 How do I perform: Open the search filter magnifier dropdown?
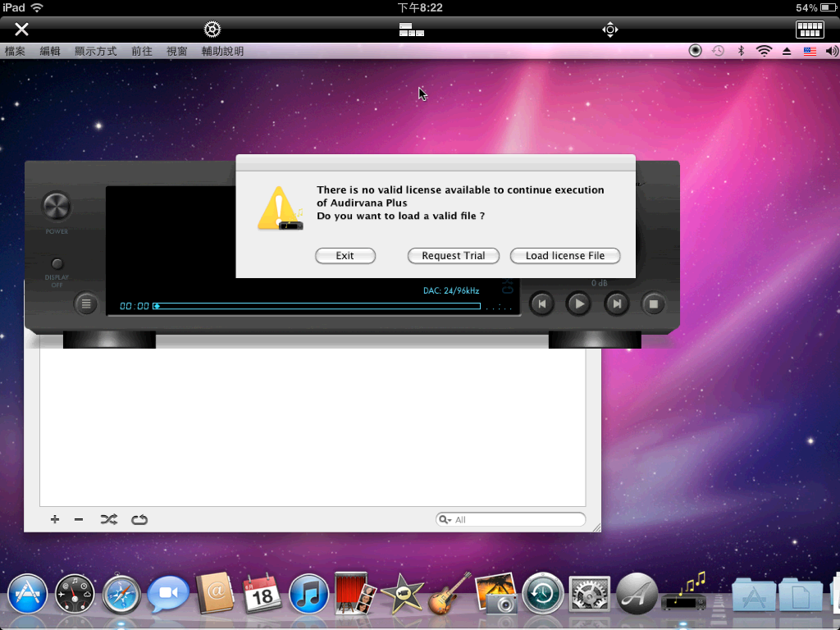pyautogui.click(x=445, y=519)
